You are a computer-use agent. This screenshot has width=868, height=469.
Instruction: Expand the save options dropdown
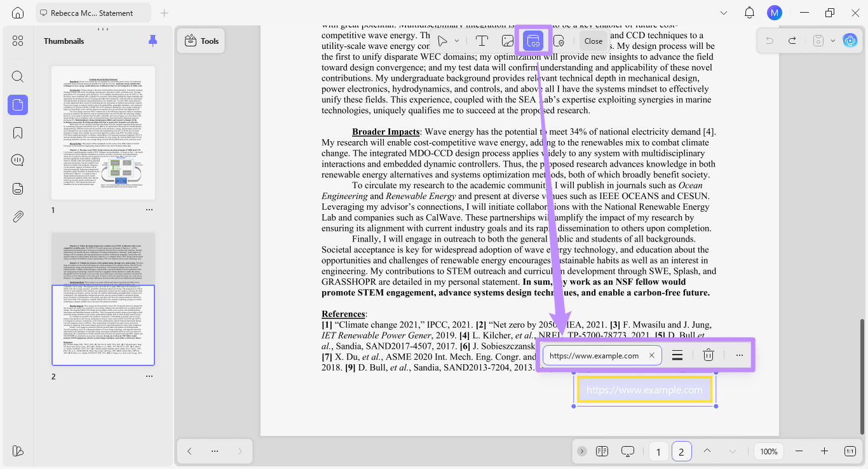pos(833,41)
